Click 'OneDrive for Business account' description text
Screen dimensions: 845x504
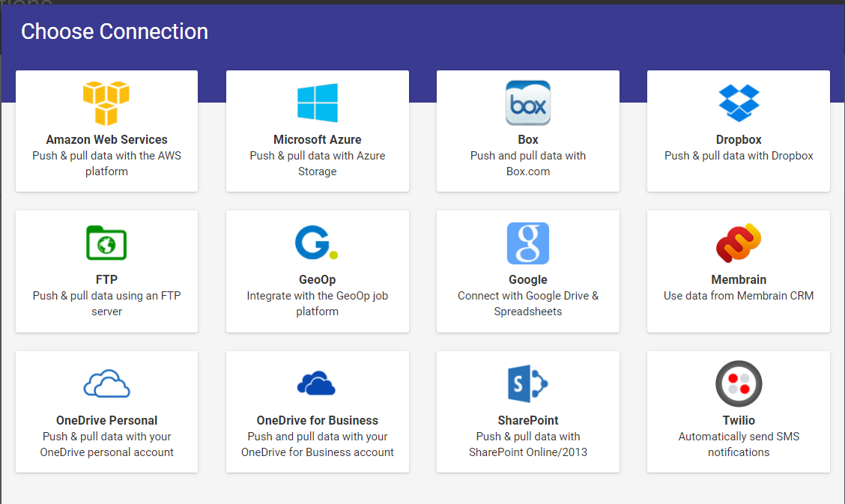pos(318,452)
